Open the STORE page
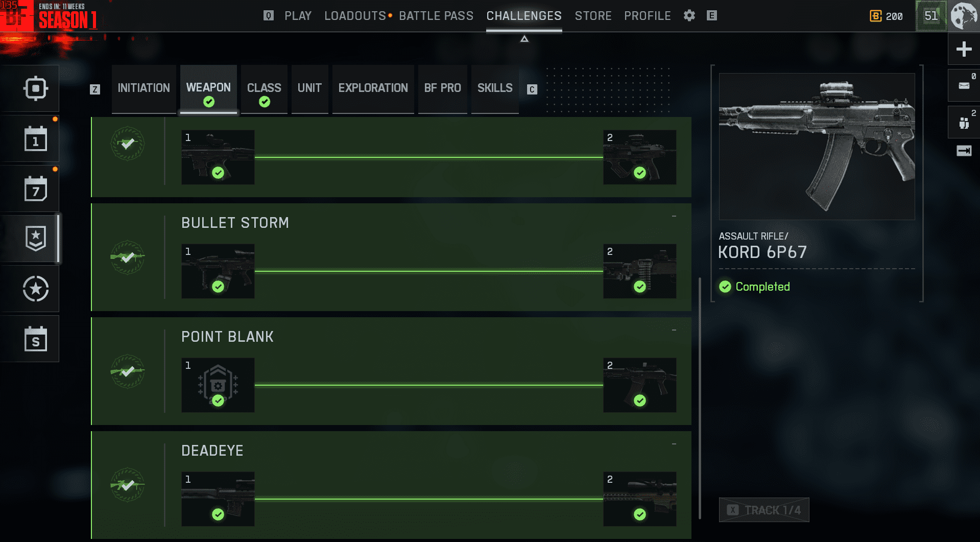 (593, 16)
